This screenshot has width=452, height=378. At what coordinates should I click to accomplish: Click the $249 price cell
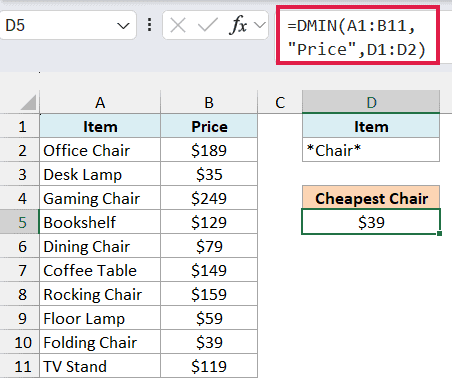click(x=209, y=198)
